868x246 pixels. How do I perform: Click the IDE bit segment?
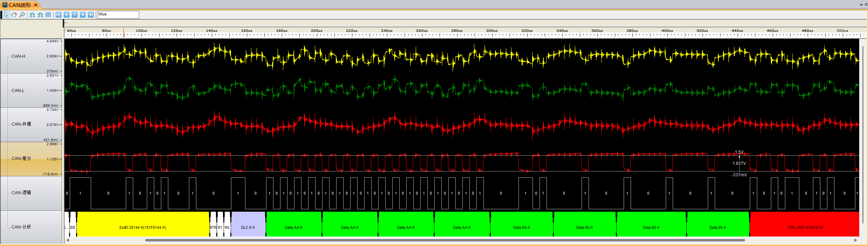coord(73,224)
